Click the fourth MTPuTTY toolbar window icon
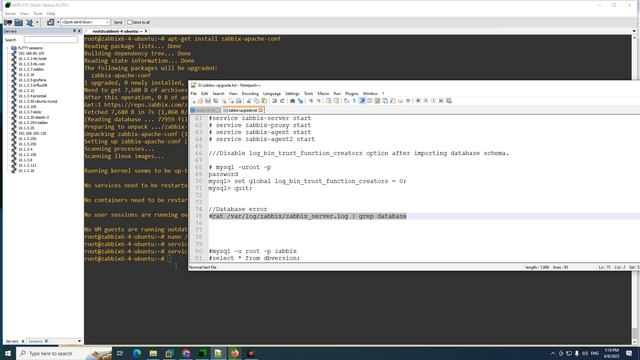Image resolution: width=640 pixels, height=360 pixels. point(50,22)
